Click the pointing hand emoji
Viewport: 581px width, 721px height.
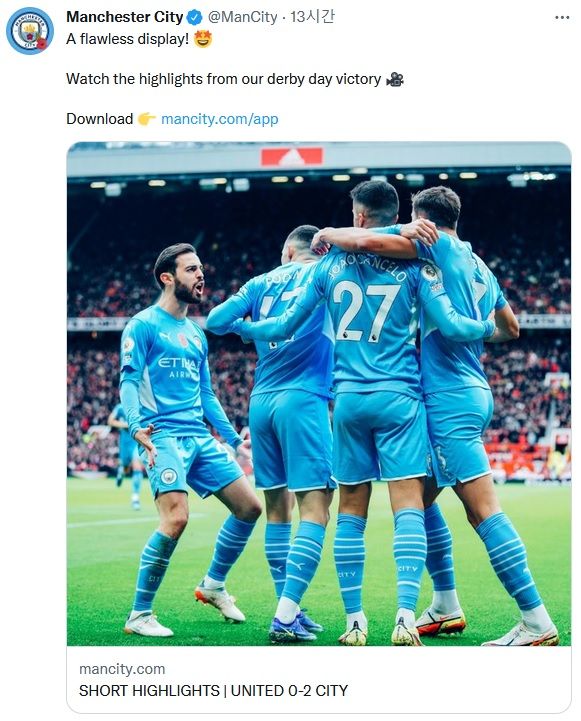pyautogui.click(x=147, y=119)
